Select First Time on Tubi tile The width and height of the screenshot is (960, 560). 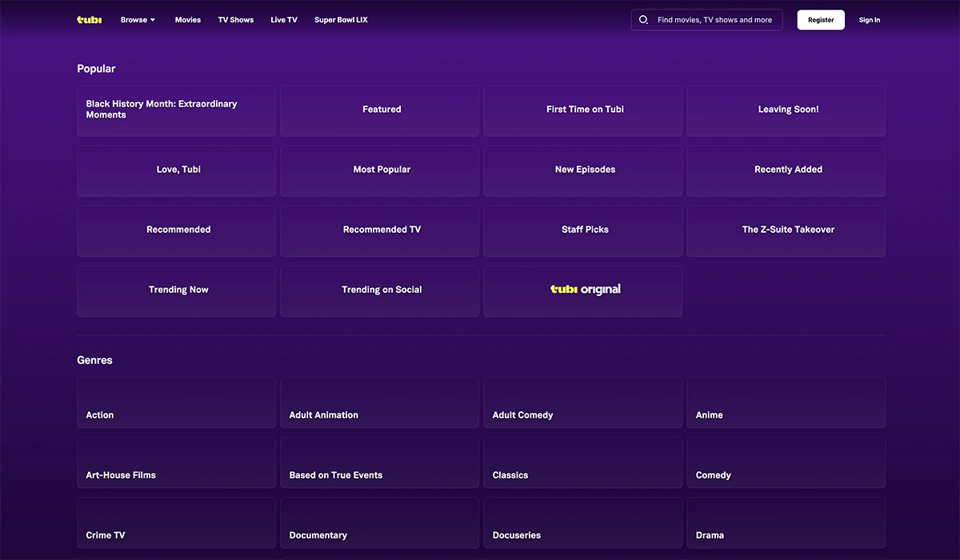tap(583, 111)
